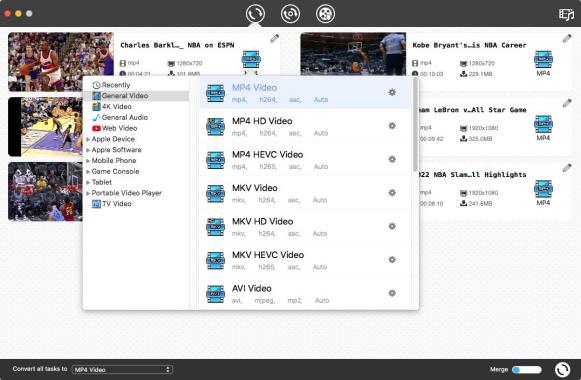Click the crowd-scene video thumbnail
The height and width of the screenshot is (380, 581).
pyautogui.click(x=45, y=191)
